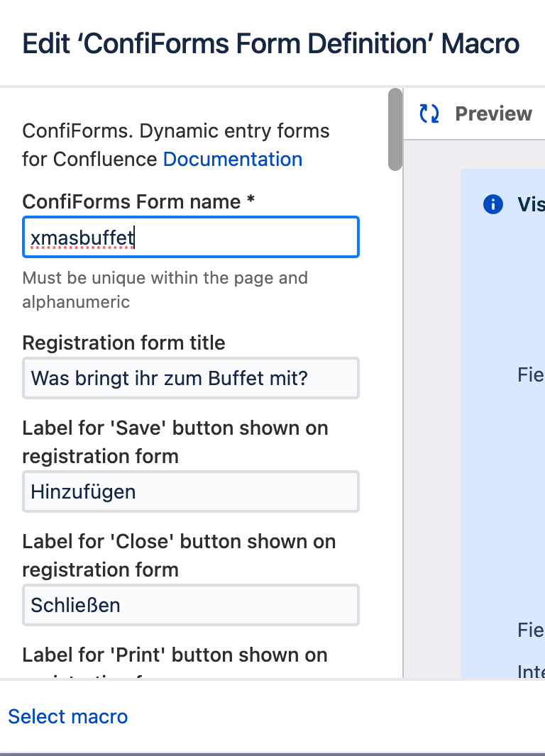Click the 'ConfiForms. Dynamic entry forms' description

[x=176, y=131]
